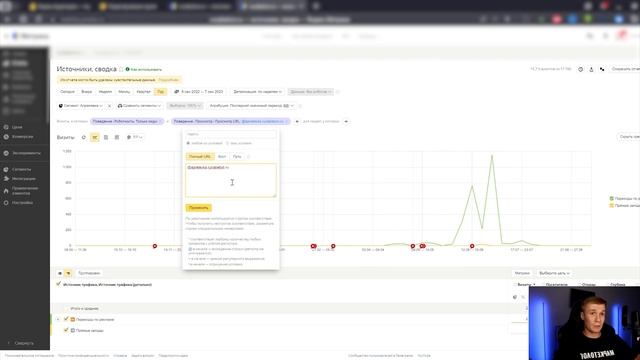The width and height of the screenshot is (640, 360).
Task: Click into the URL condition textarea
Action: click(231, 180)
